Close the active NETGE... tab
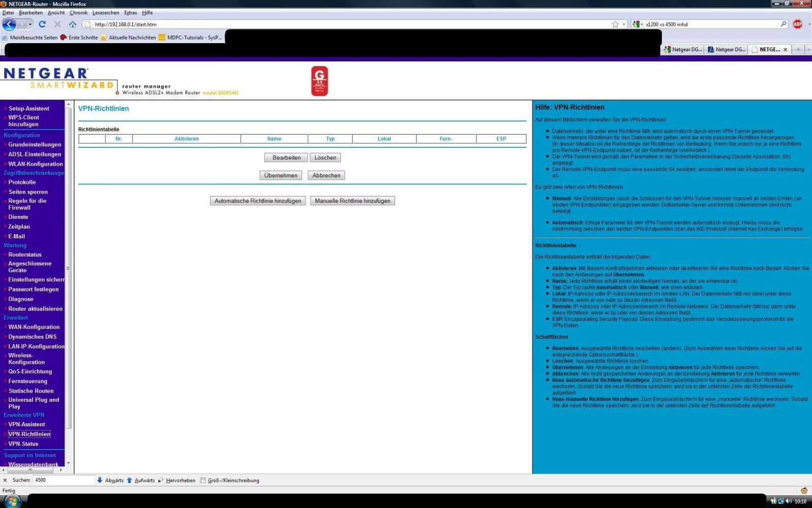This screenshot has height=508, width=812. point(785,50)
